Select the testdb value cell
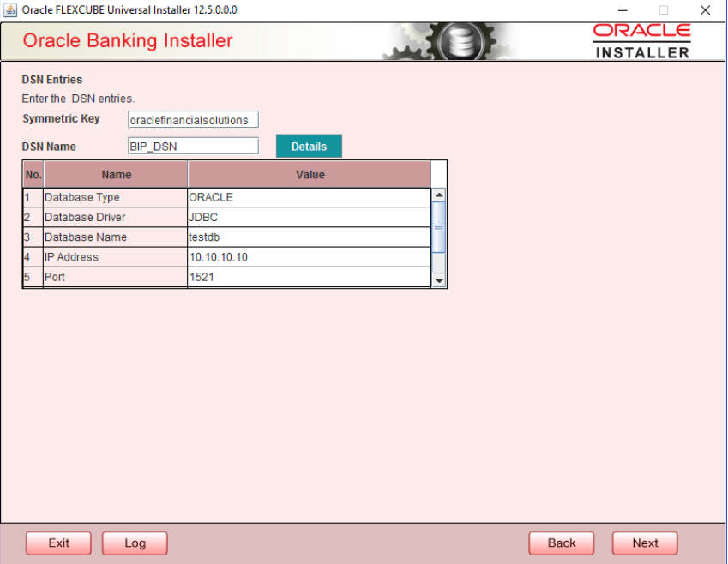 pyautogui.click(x=310, y=237)
